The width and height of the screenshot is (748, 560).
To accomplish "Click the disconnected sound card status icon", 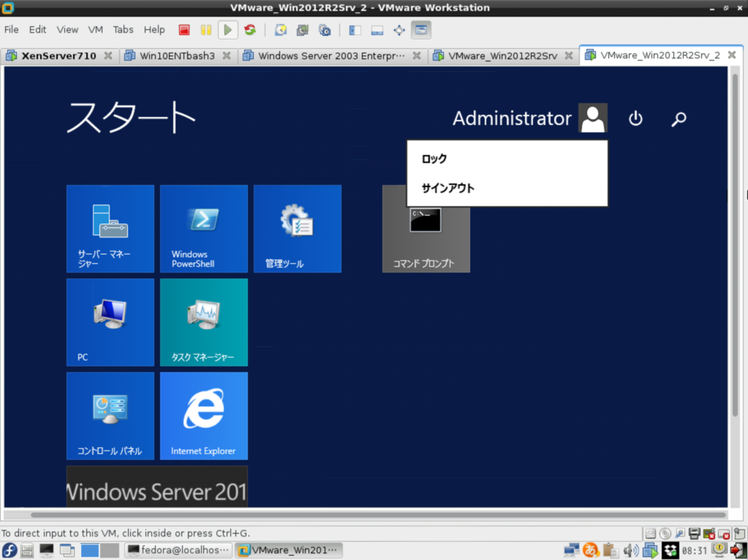I will [709, 533].
